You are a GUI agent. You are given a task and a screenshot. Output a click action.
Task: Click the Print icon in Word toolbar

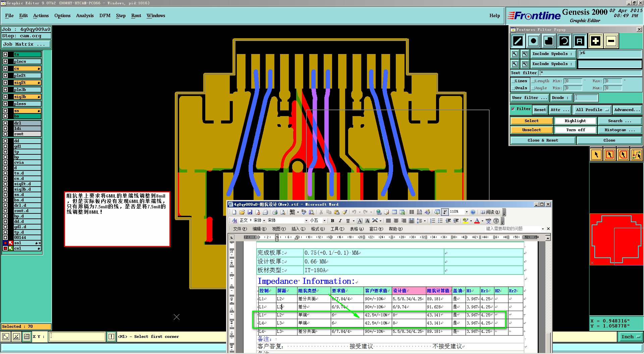pyautogui.click(x=275, y=212)
